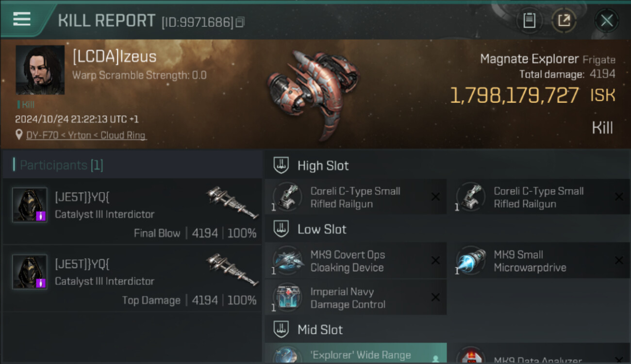Open the hamburger main menu
631x364 pixels.
[22, 19]
